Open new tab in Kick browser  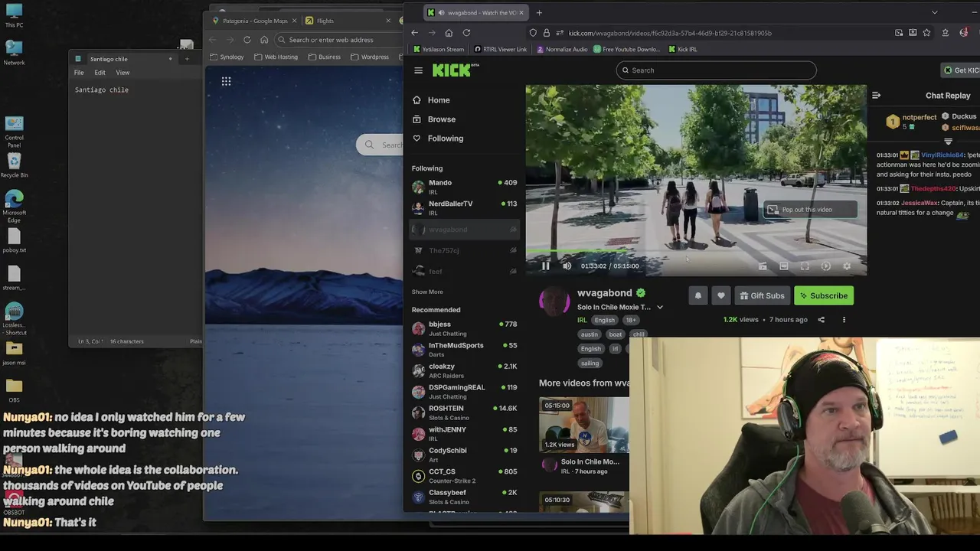[x=539, y=12]
